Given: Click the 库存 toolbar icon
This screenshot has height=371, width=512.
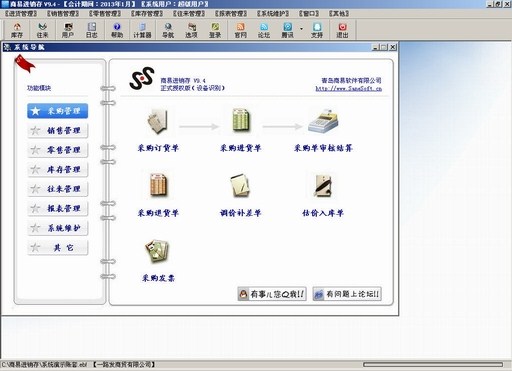Looking at the screenshot, I should (x=17, y=30).
